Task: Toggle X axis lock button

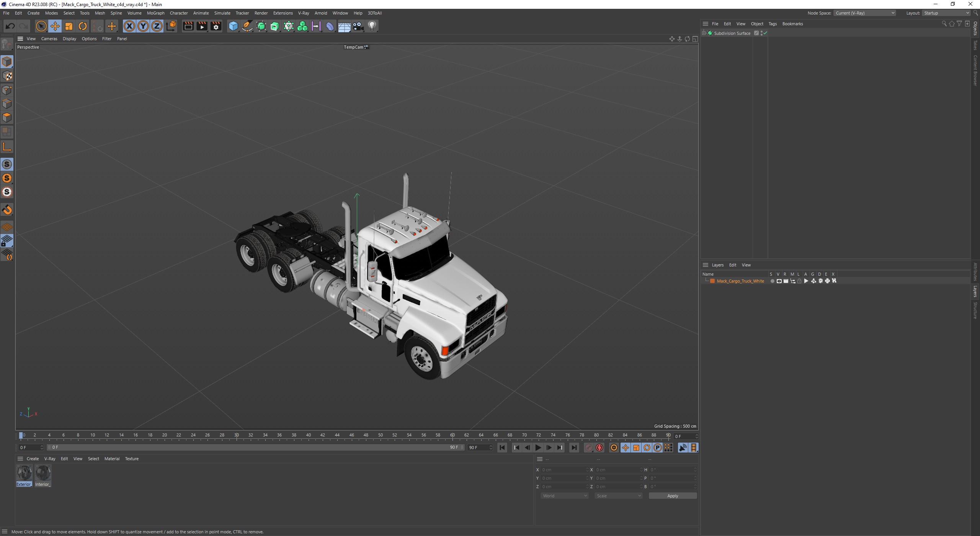Action: click(x=129, y=26)
